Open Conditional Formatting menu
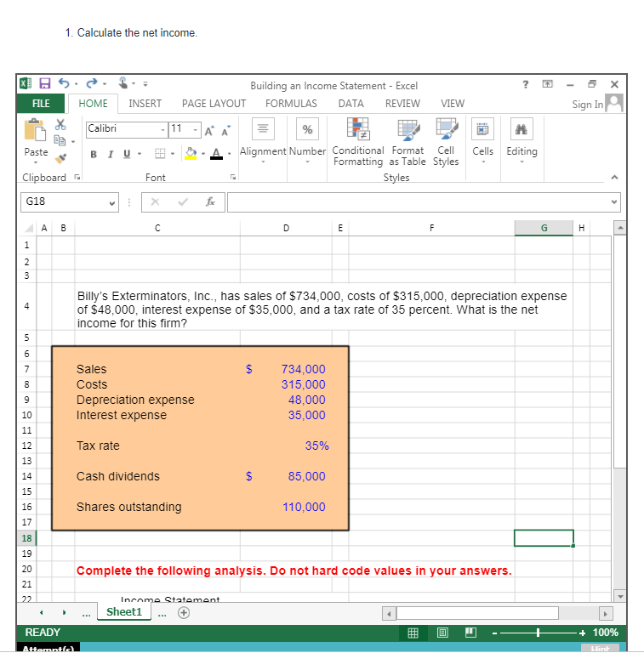Screen dimensions: 644x653 coord(358,143)
